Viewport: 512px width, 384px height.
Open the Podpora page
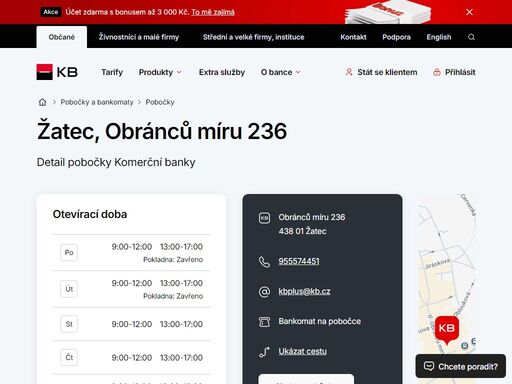(x=396, y=37)
